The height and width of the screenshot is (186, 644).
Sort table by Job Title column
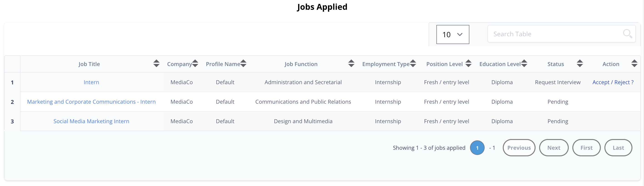tap(156, 64)
